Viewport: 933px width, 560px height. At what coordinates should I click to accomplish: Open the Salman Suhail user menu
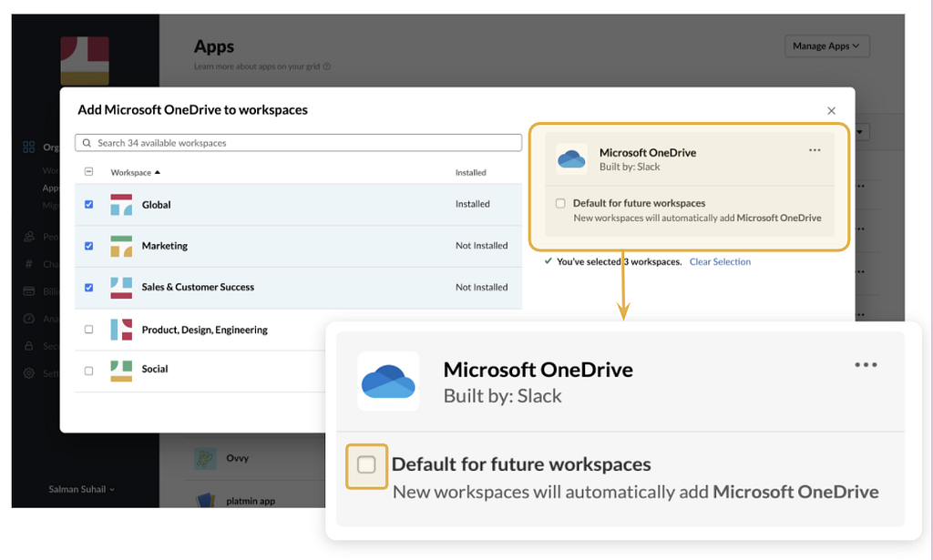point(81,489)
